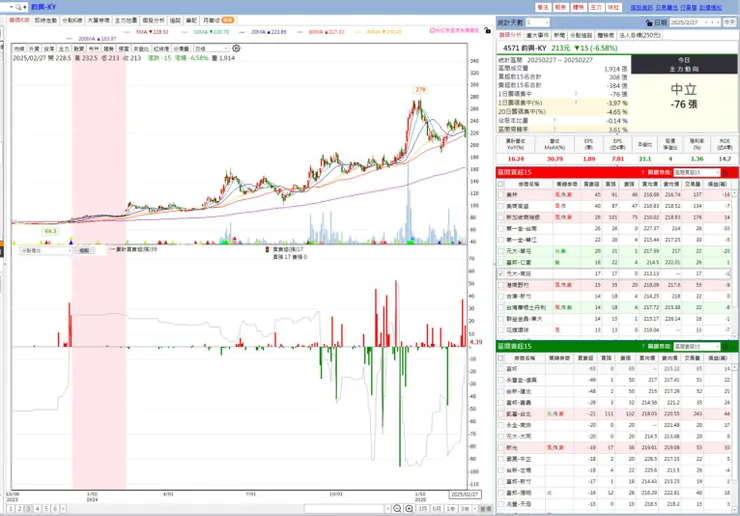This screenshot has height=516, width=740.
Task: Click the 5MA legend color line
Action: pos(126,32)
